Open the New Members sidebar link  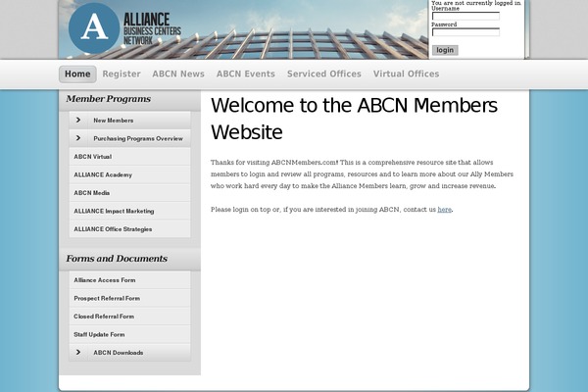[114, 121]
